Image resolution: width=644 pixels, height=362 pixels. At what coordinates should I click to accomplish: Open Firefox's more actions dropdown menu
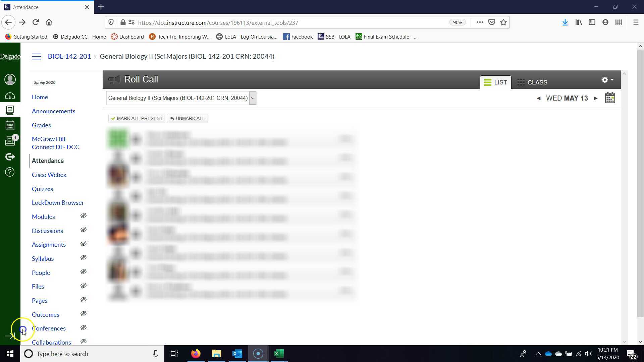pyautogui.click(x=480, y=22)
